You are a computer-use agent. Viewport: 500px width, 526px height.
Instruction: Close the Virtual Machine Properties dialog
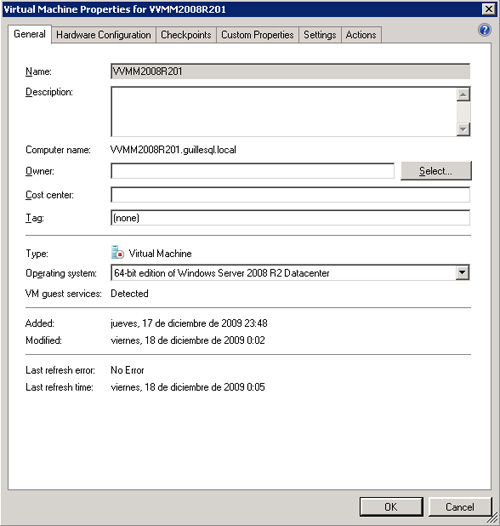(489, 9)
